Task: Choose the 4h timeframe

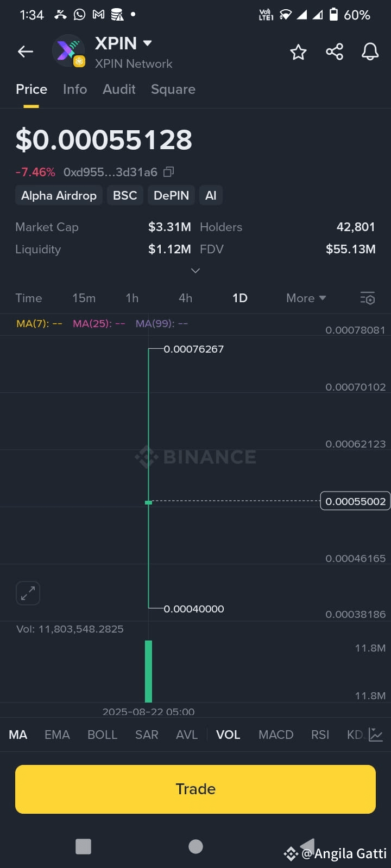Action: (x=185, y=298)
